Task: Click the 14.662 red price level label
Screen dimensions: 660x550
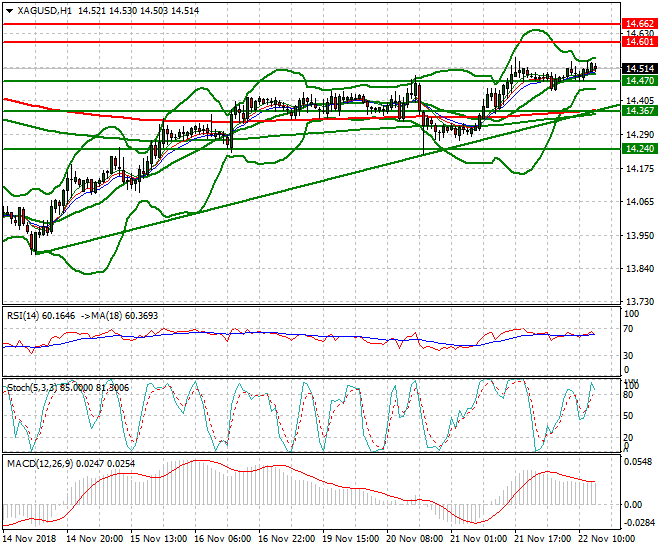Action: 639,24
